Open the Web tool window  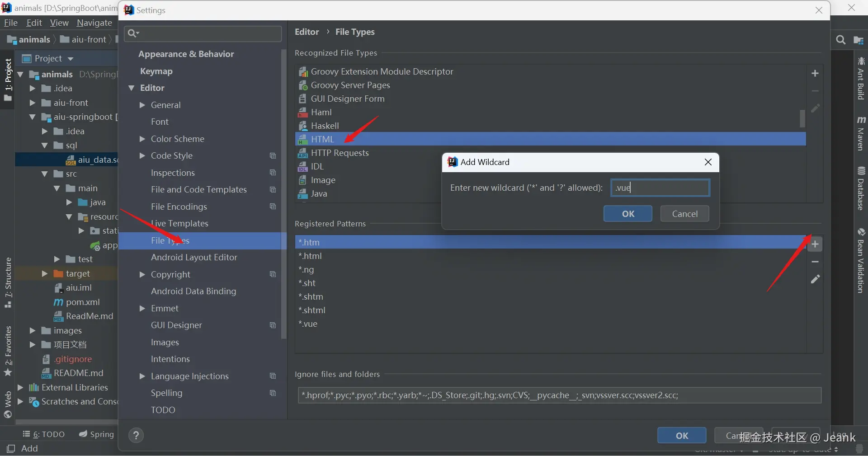pyautogui.click(x=8, y=405)
